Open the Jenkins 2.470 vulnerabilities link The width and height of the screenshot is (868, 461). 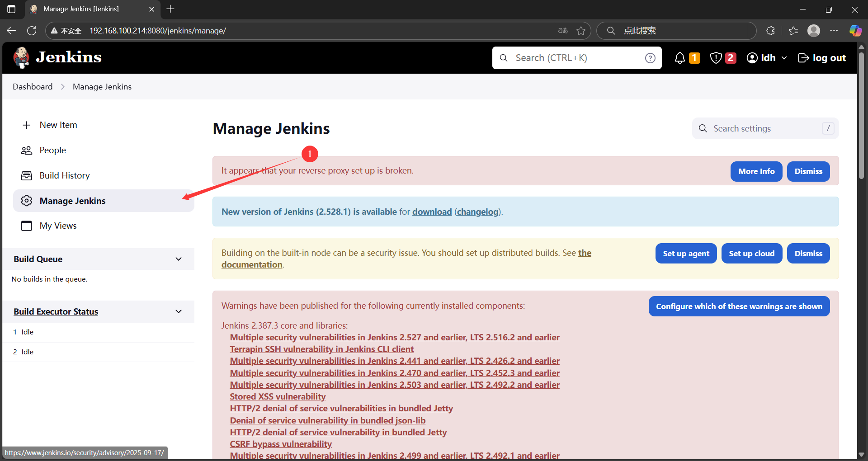click(395, 373)
